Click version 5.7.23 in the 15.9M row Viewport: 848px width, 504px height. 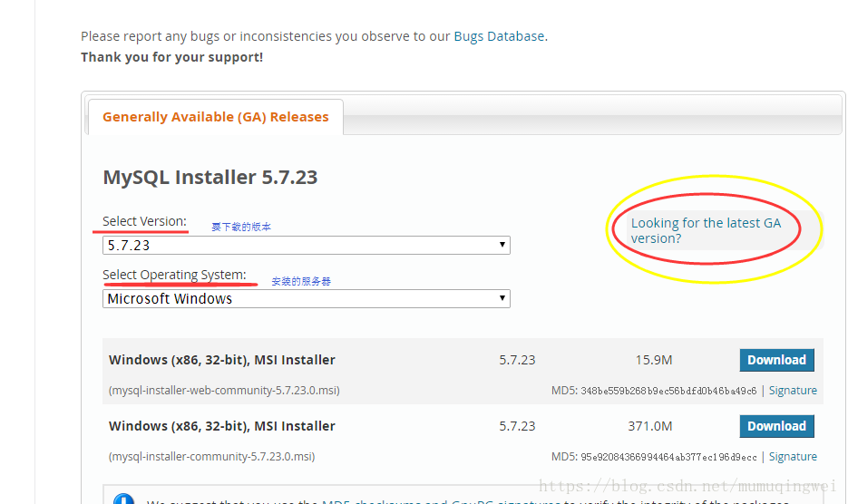pyautogui.click(x=517, y=360)
